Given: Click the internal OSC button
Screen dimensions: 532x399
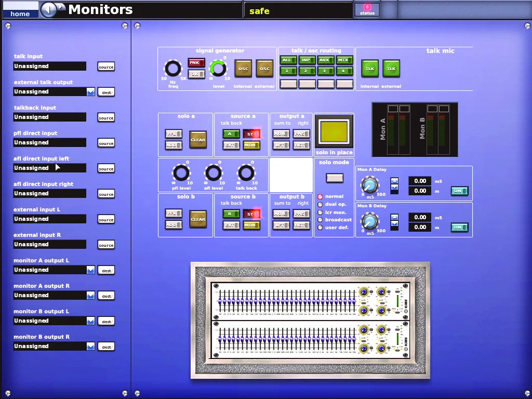Looking at the screenshot, I should click(x=243, y=69).
